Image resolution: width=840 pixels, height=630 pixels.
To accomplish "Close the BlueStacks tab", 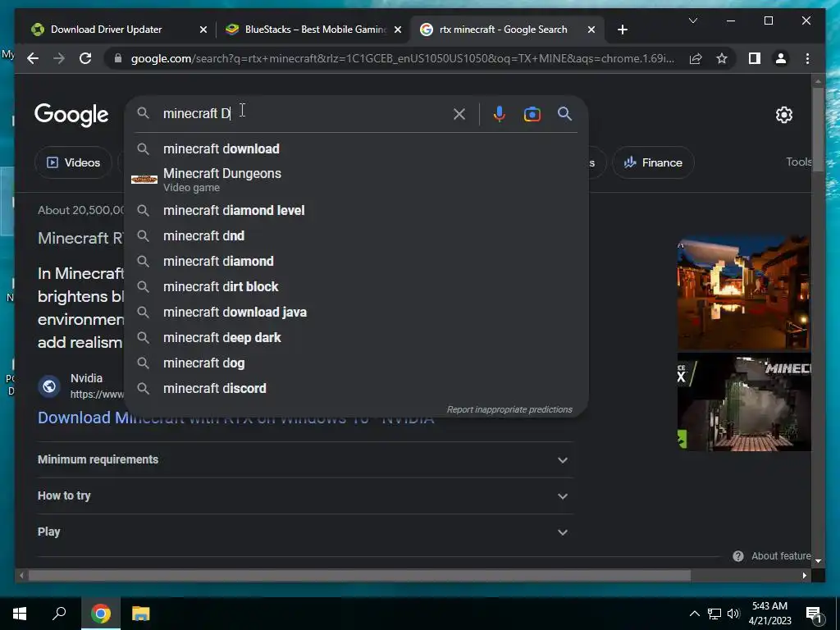I will (x=398, y=30).
